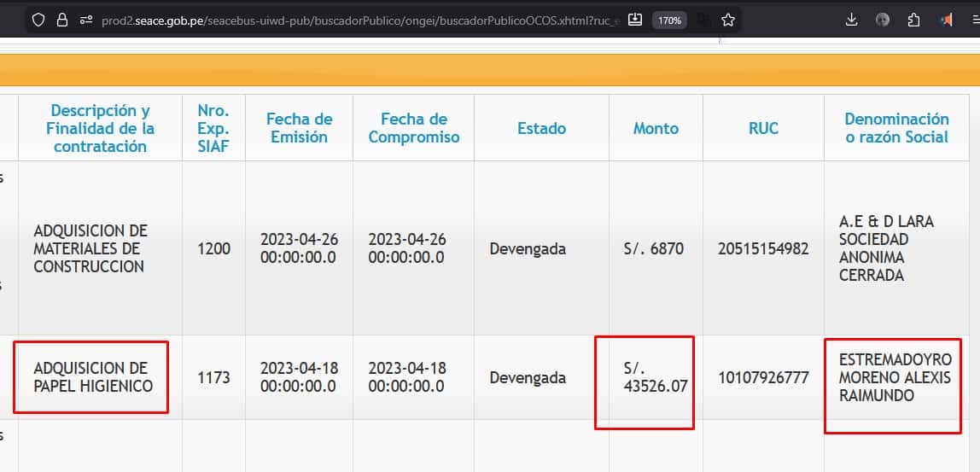
Task: Open the browser downloads panel
Action: point(851,20)
